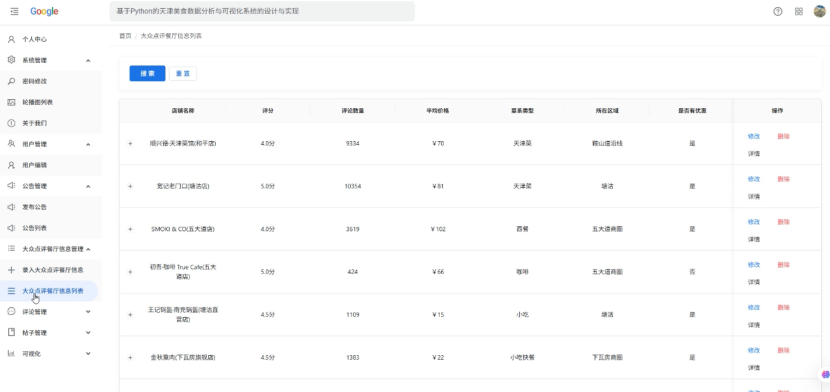
Task: Click the 个人中心 person icon
Action: [11, 39]
